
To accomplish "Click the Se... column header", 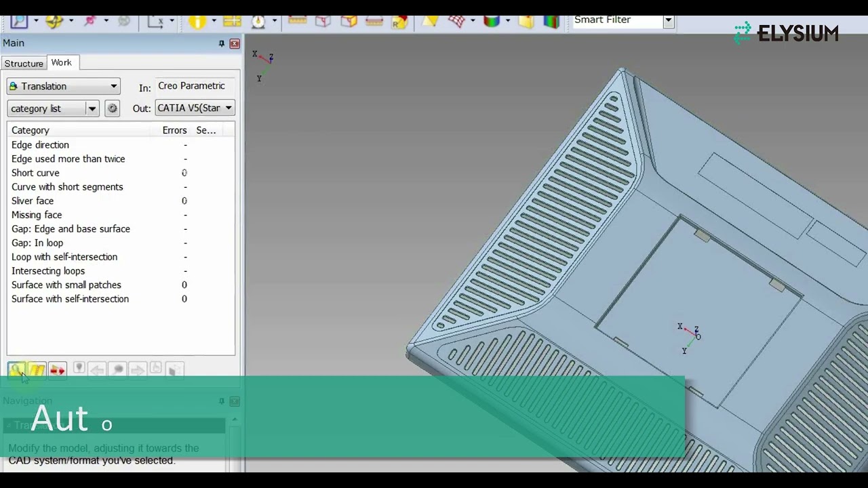I will (x=206, y=130).
